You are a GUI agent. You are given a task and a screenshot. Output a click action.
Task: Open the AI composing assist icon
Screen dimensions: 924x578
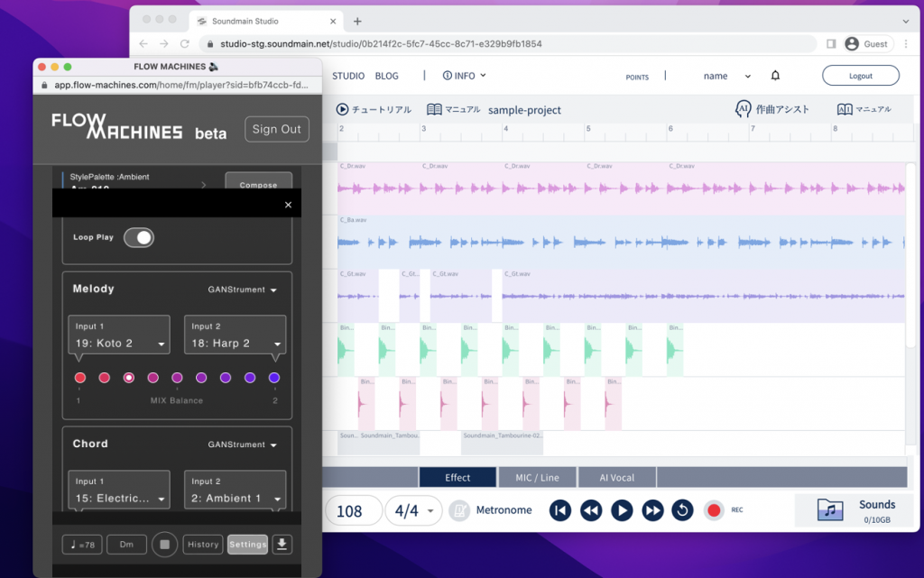point(743,109)
